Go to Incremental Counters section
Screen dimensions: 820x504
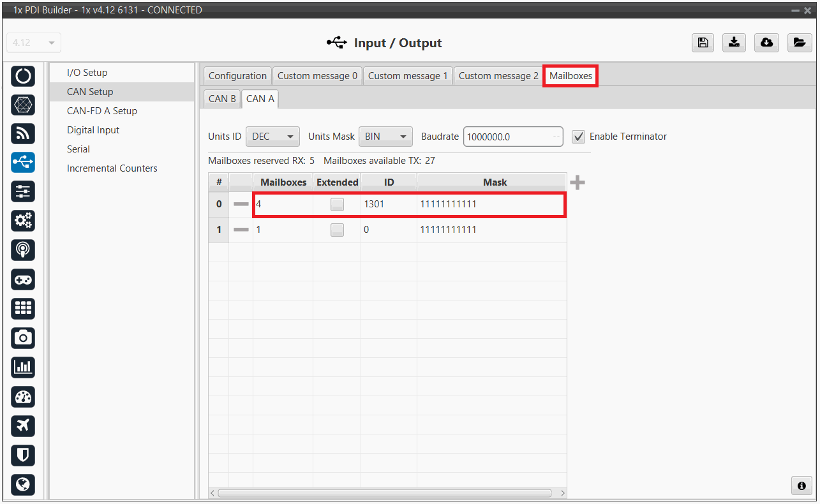(x=112, y=168)
